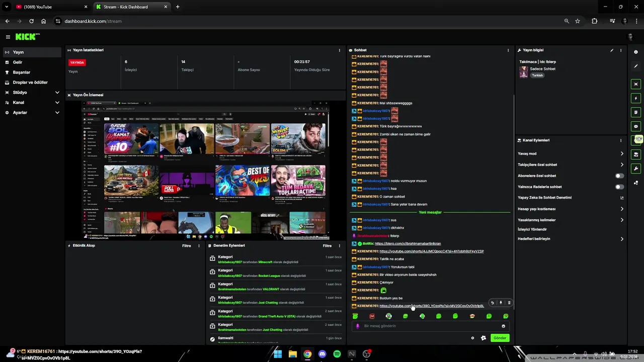Click the red quick emote below chat

pos(372,316)
